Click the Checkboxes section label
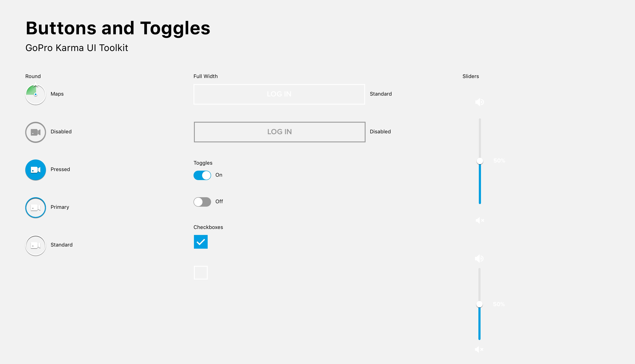The width and height of the screenshot is (635, 364). pos(209,227)
